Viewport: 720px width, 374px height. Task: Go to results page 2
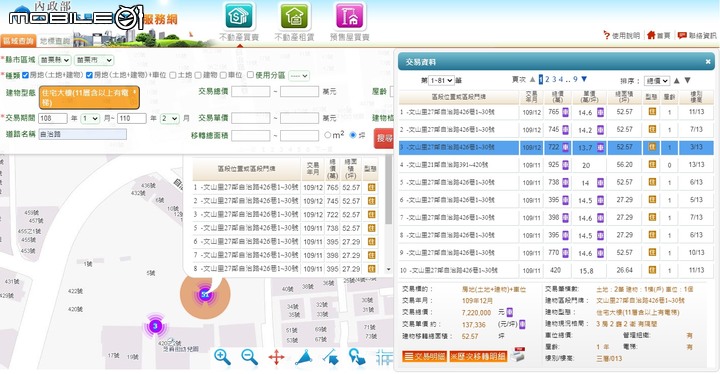click(x=547, y=79)
